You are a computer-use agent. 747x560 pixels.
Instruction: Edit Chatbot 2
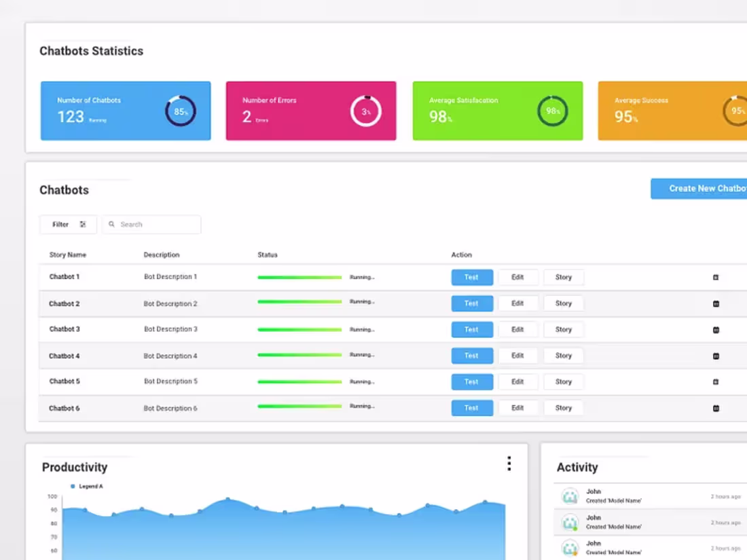518,303
